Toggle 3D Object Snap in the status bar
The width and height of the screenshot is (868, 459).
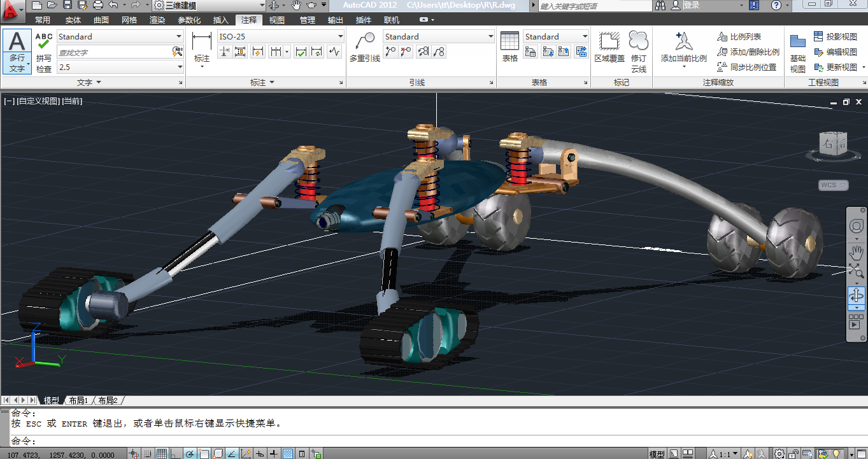(x=218, y=453)
